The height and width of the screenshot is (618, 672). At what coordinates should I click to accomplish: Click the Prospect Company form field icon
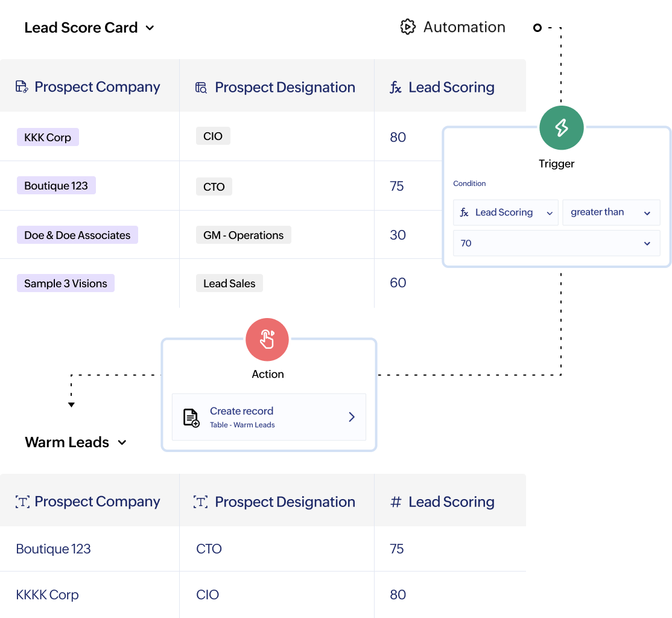point(22,87)
